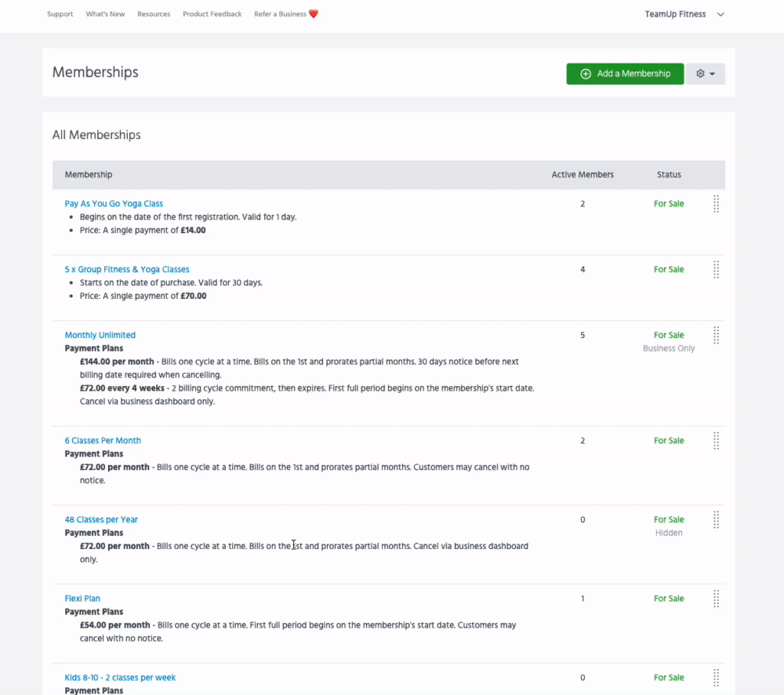Click the red heart beside Refer a Business
This screenshot has height=695, width=784.
(x=314, y=14)
